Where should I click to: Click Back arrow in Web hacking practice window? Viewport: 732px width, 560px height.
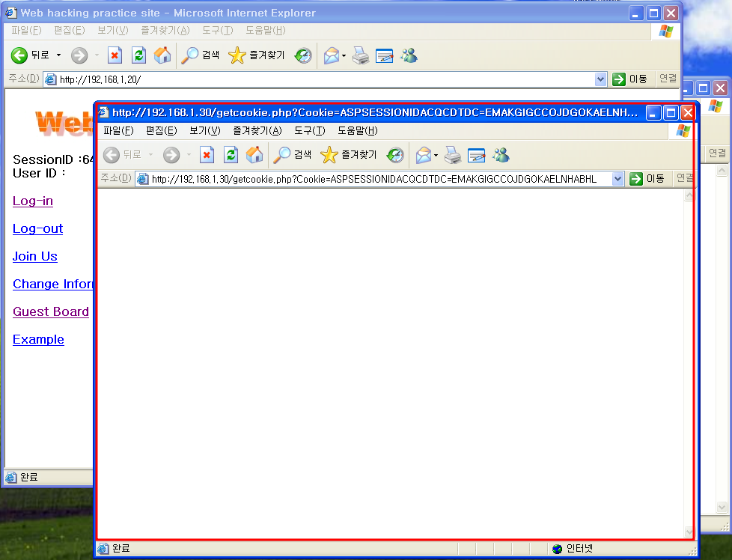point(19,55)
